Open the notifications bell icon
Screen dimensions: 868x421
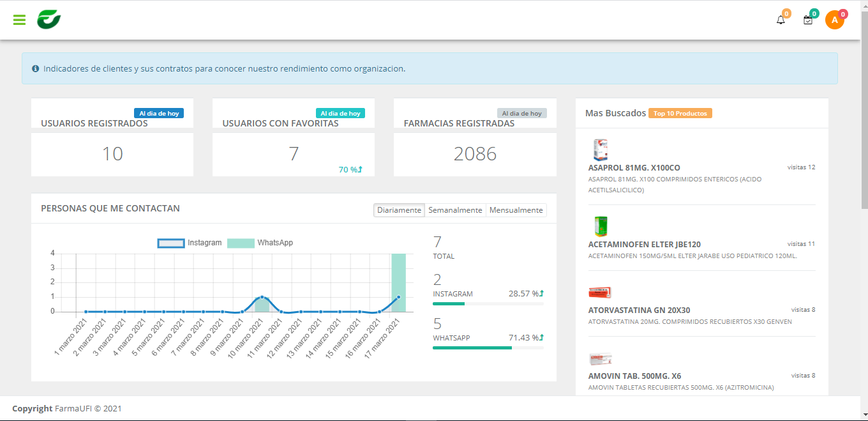[781, 20]
